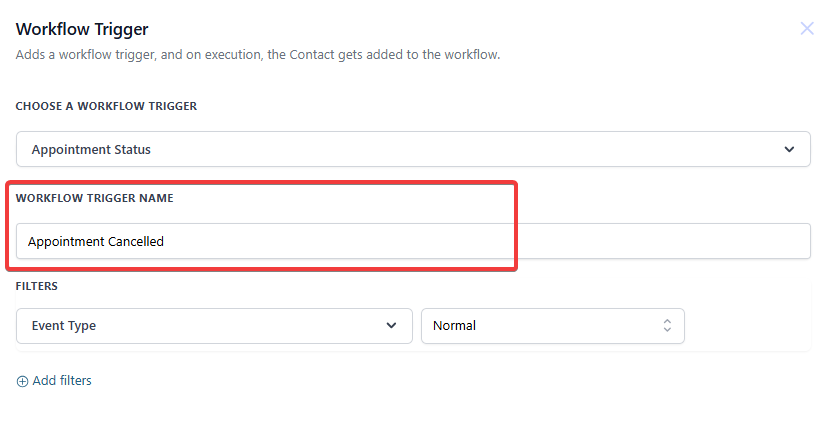Place cursor after the word Cancelled
This screenshot has width=819, height=428.
point(165,241)
